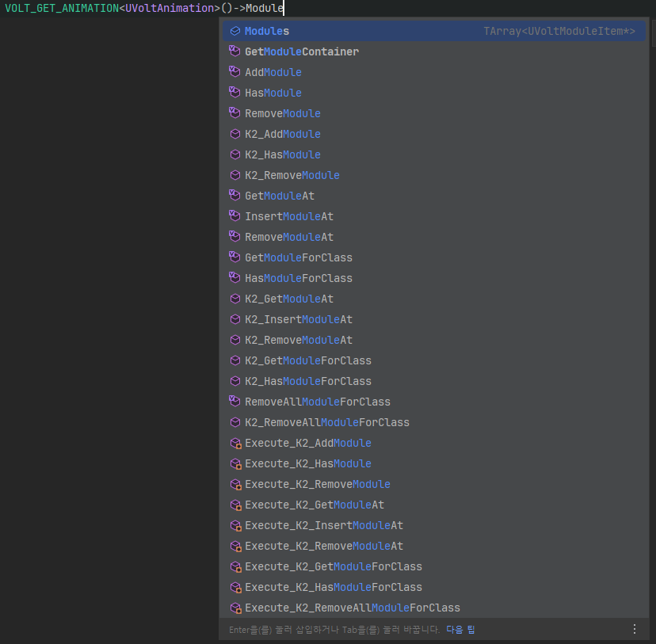Click the icon next to K2_HasModuleForClass
The height and width of the screenshot is (644, 656).
point(235,381)
